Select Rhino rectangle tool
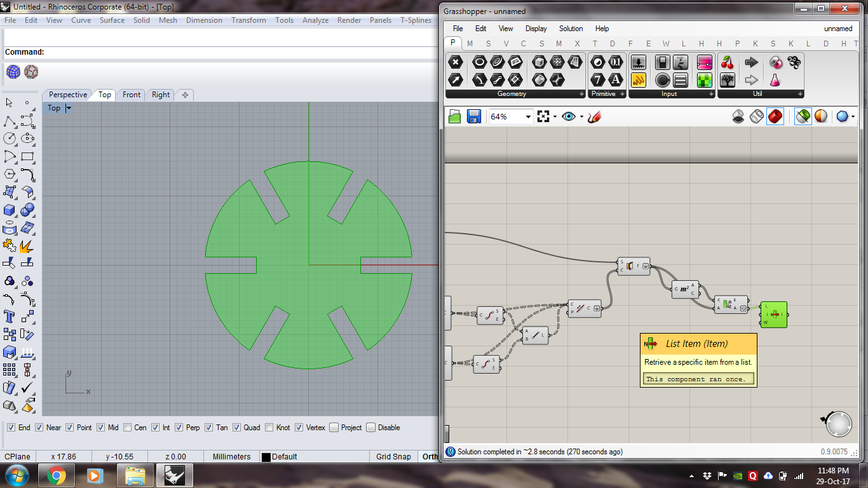 [x=27, y=156]
